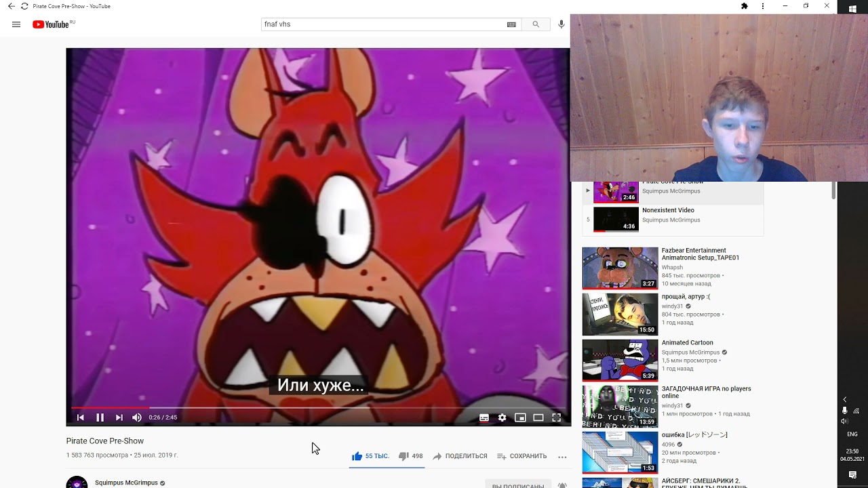868x488 pixels.
Task: Open the browser three-dot menu
Action: point(763,6)
